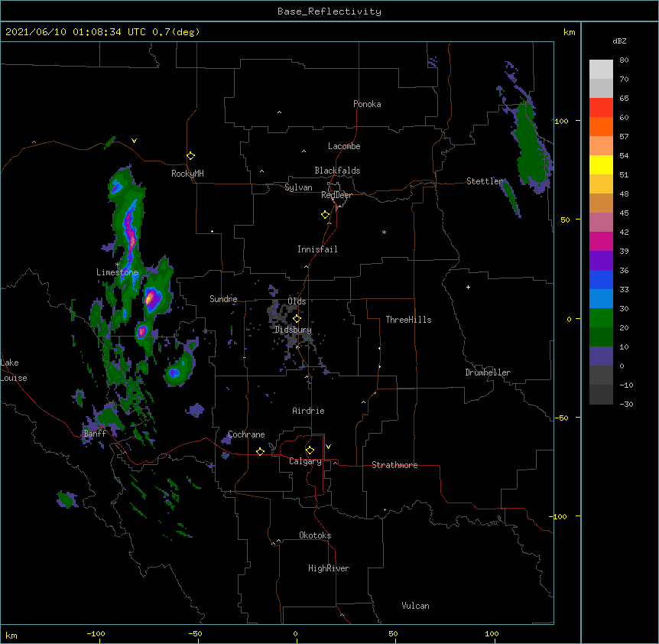The width and height of the screenshot is (659, 644).
Task: Select the blue 36 dBZ color swatch
Action: pos(601,279)
